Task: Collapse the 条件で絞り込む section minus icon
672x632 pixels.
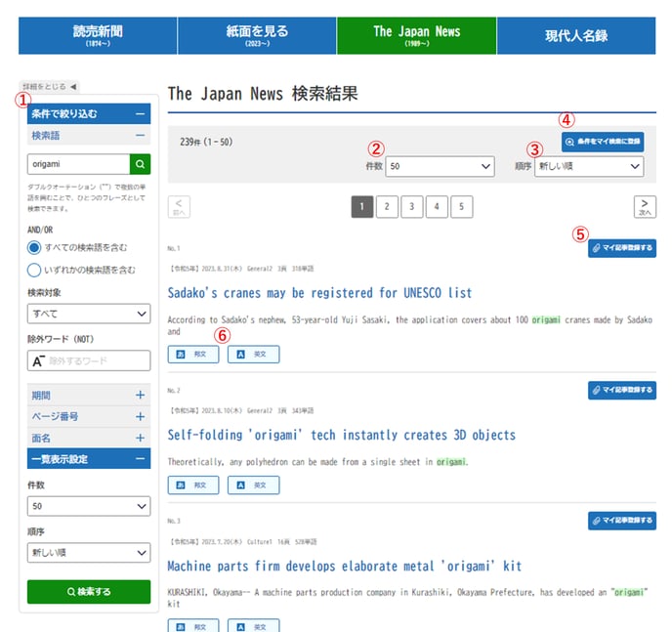Action: [x=141, y=114]
